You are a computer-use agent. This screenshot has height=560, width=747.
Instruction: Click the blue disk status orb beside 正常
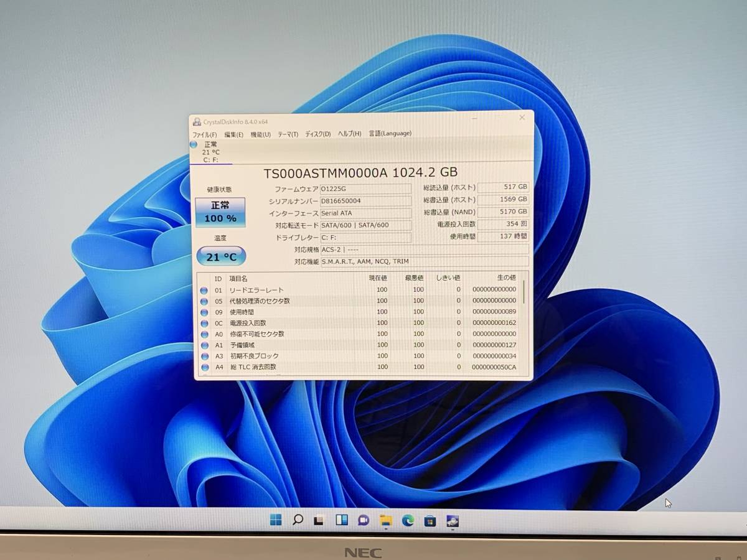[x=194, y=144]
